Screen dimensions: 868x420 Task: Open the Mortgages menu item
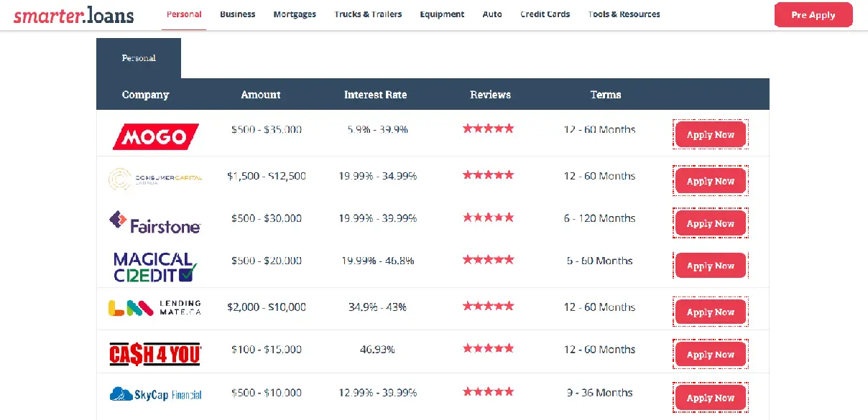(295, 14)
